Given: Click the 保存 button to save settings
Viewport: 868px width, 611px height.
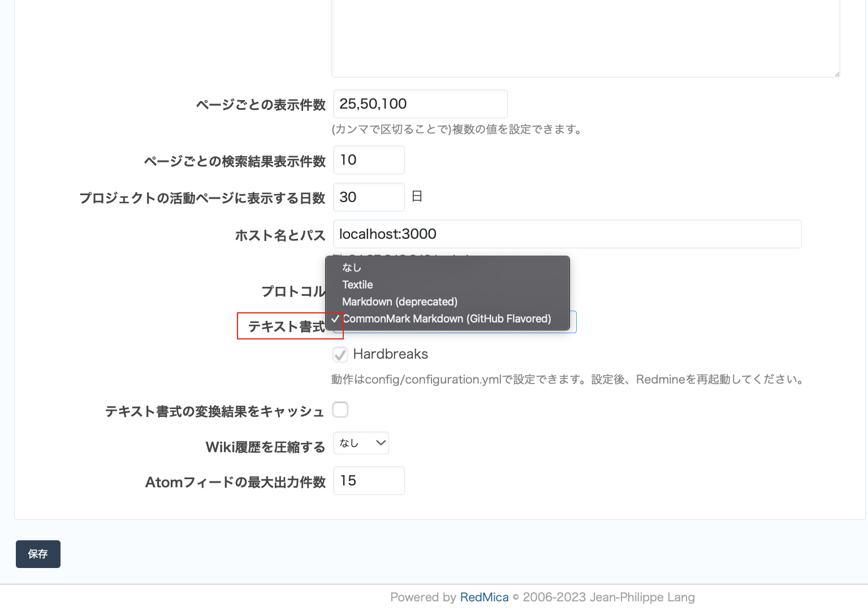Looking at the screenshot, I should pos(37,554).
